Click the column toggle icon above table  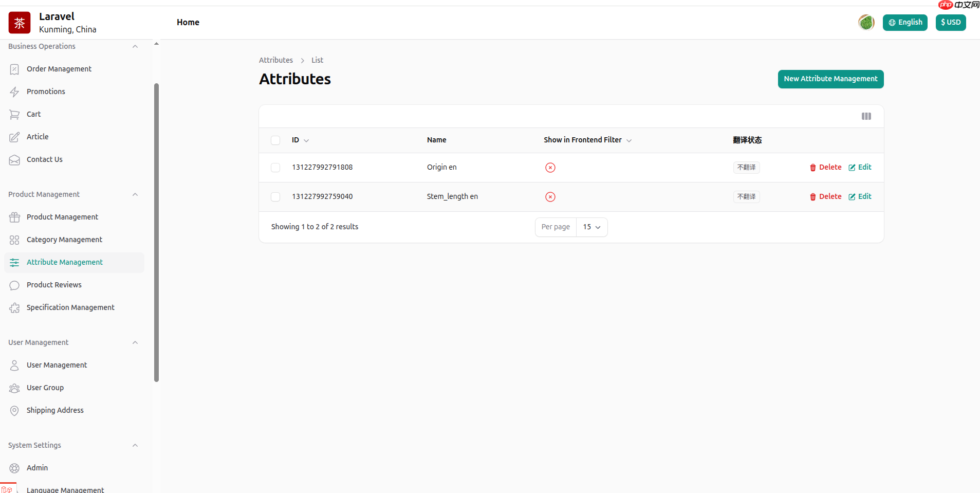(x=866, y=116)
